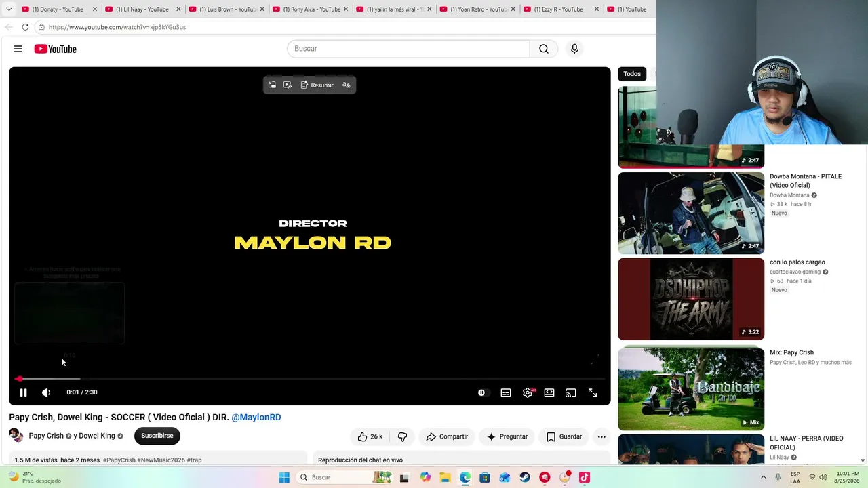This screenshot has height=488, width=868.
Task: Save the video with Guardar
Action: 564,436
